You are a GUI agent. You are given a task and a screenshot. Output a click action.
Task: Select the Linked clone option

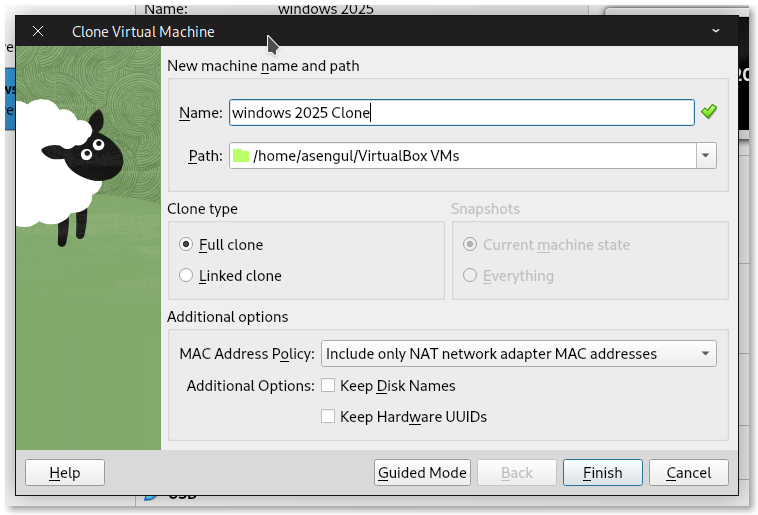click(186, 275)
